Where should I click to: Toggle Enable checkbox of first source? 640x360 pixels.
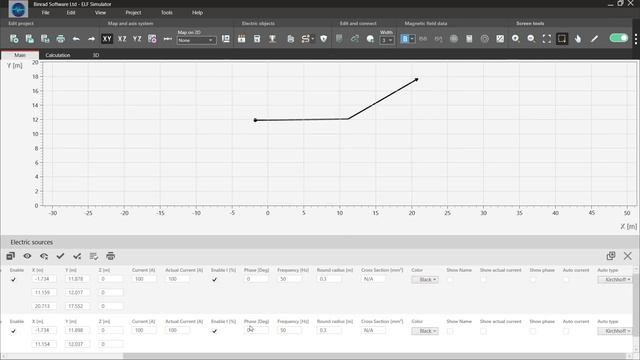13,280
